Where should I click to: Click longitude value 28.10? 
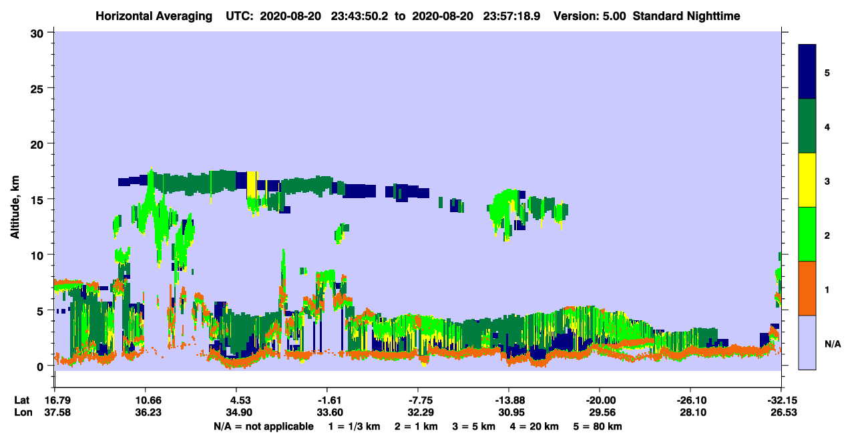pyautogui.click(x=692, y=413)
